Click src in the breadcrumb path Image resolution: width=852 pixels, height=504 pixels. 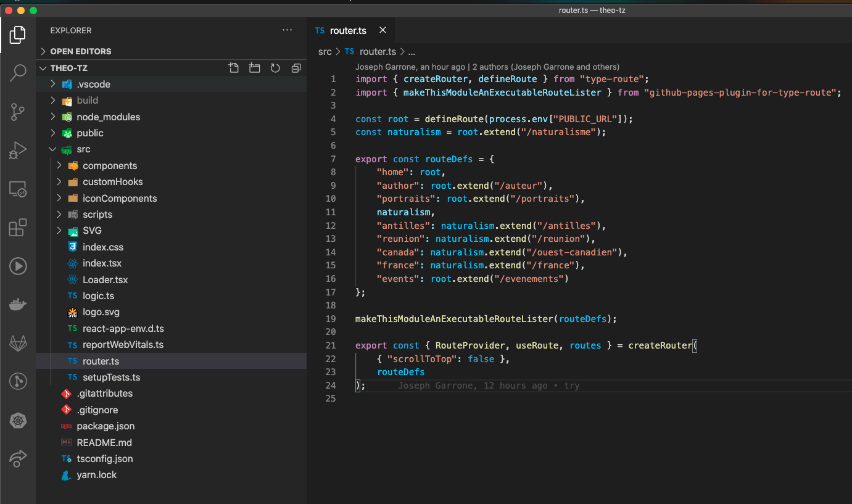click(x=325, y=52)
